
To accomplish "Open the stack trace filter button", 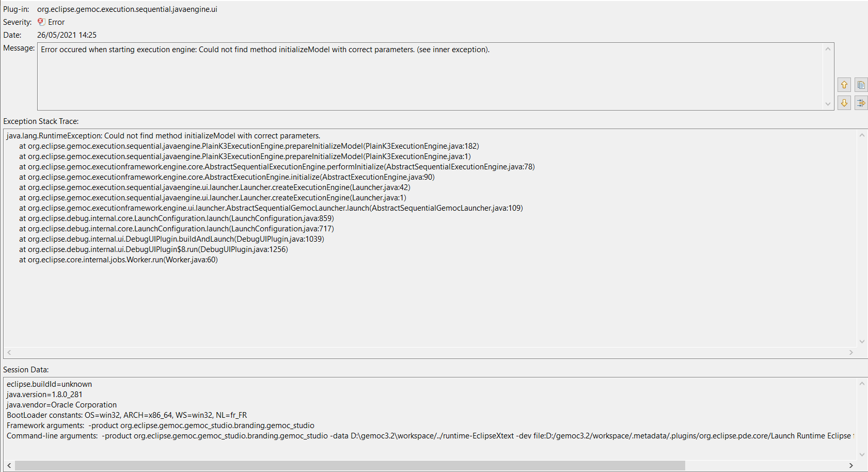I will point(861,103).
